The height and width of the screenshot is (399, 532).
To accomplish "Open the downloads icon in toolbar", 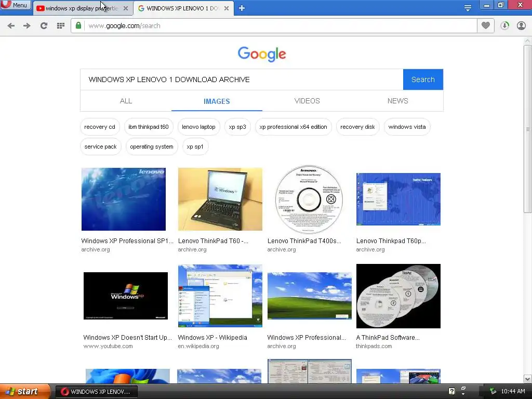I will pyautogui.click(x=504, y=26).
